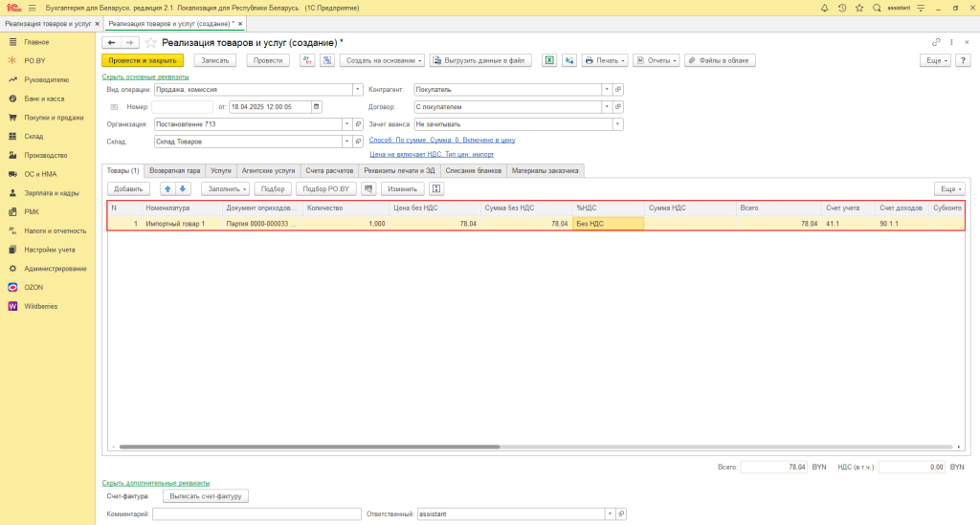Expand Ответственный dropdown arrow

coord(610,514)
